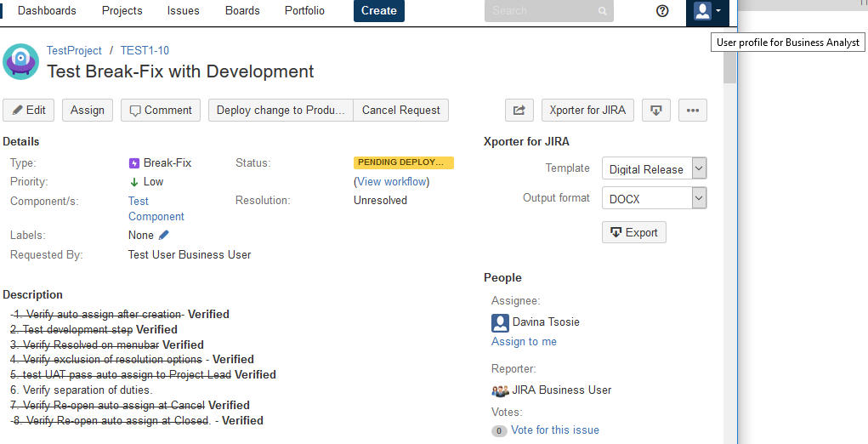Viewport: 868px width, 444px height.
Task: Open the TEST1-10 issue key link
Action: [x=145, y=50]
